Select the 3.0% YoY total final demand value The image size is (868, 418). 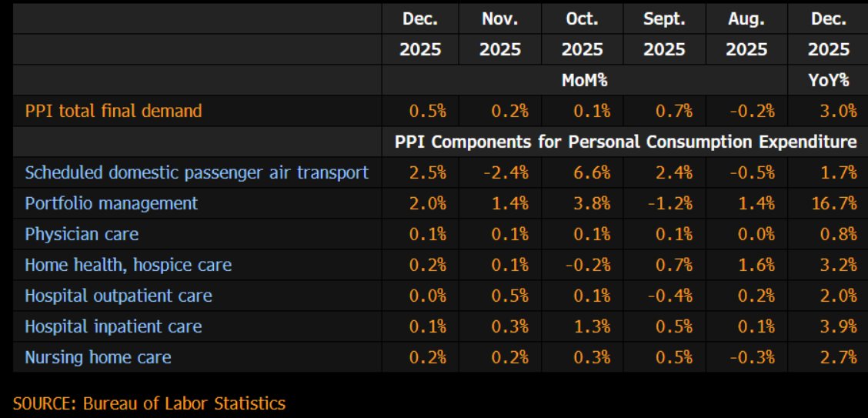[838, 111]
